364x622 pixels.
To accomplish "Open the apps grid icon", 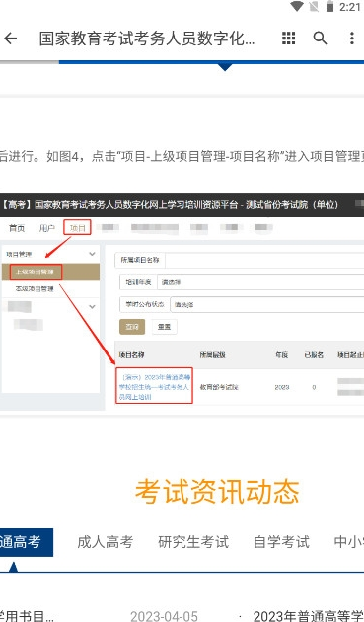I will coord(289,39).
